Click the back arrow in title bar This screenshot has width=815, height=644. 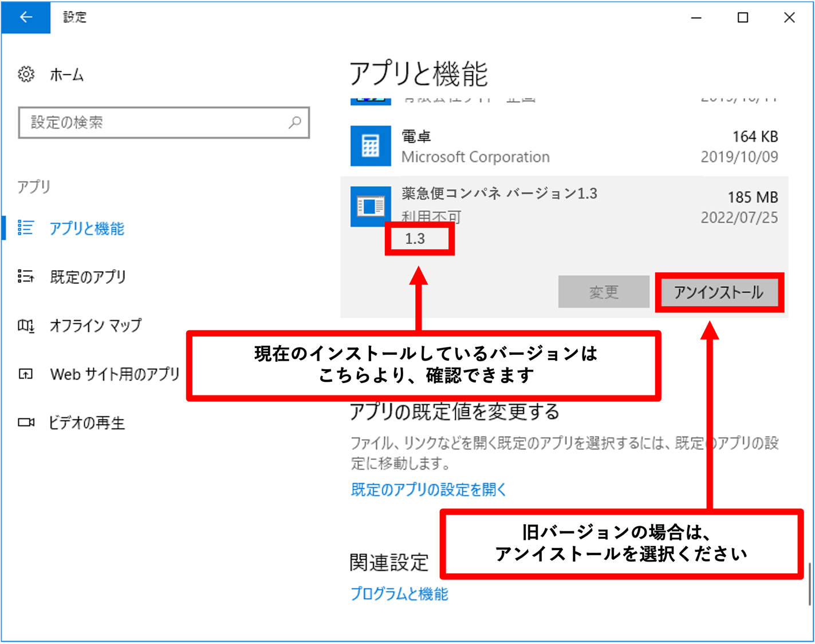26,17
